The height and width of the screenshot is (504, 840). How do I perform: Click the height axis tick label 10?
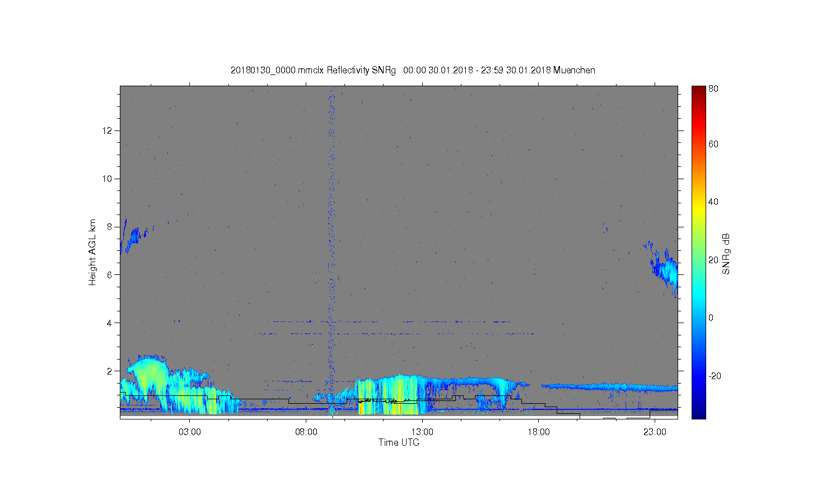tap(108, 179)
